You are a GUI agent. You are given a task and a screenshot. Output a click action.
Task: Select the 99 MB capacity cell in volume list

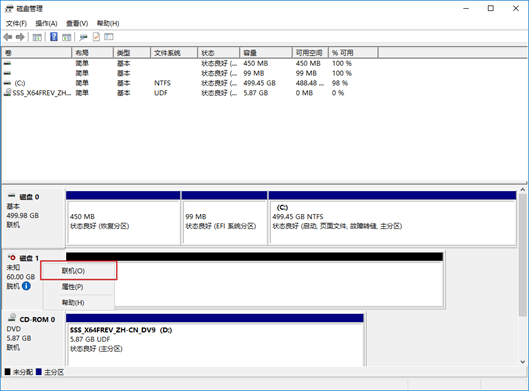point(254,73)
